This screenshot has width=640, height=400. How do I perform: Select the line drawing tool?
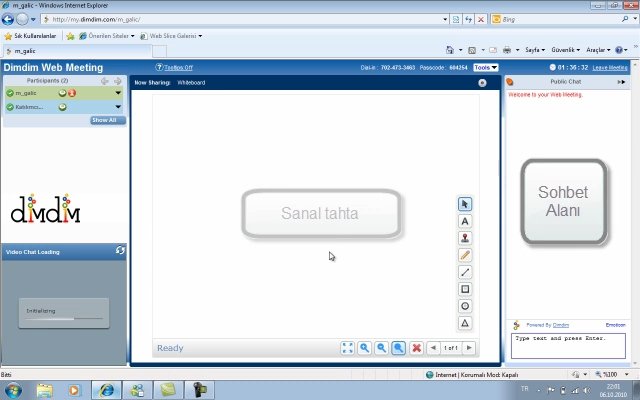464,272
